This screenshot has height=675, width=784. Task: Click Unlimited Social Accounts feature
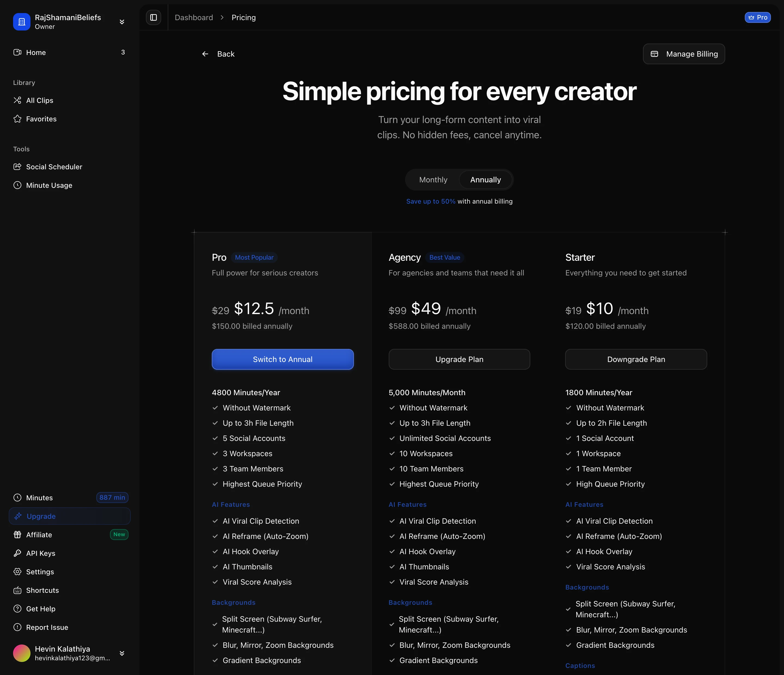[445, 438]
